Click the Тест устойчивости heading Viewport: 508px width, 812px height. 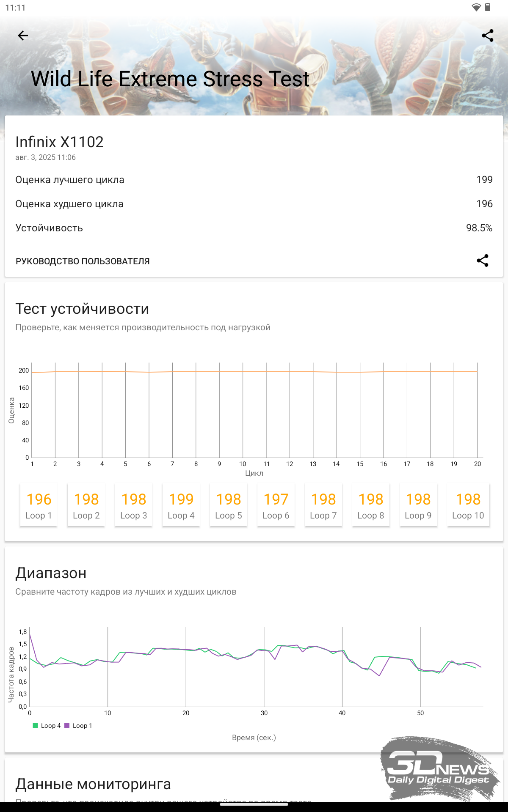(82, 309)
